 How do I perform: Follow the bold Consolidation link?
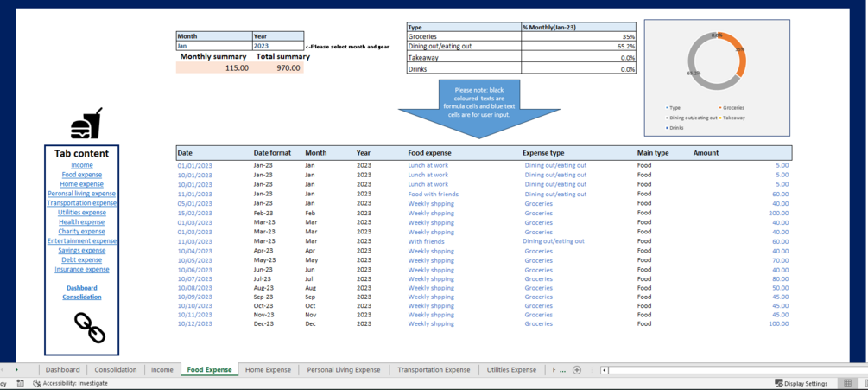tap(82, 297)
